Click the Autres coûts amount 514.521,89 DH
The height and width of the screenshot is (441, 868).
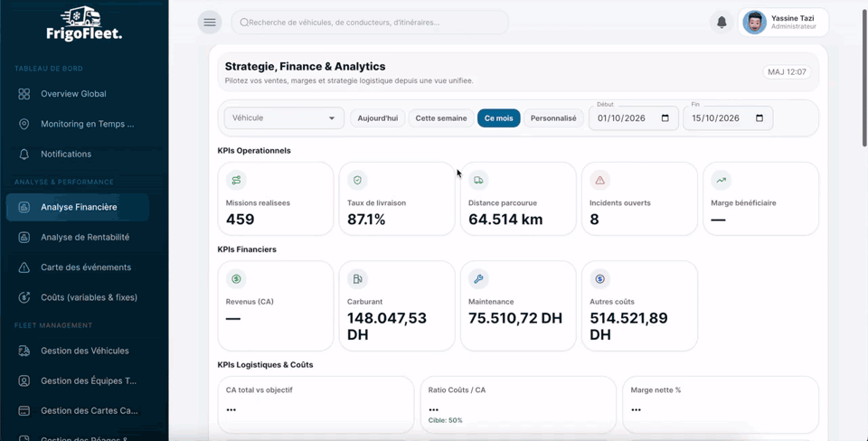click(629, 326)
